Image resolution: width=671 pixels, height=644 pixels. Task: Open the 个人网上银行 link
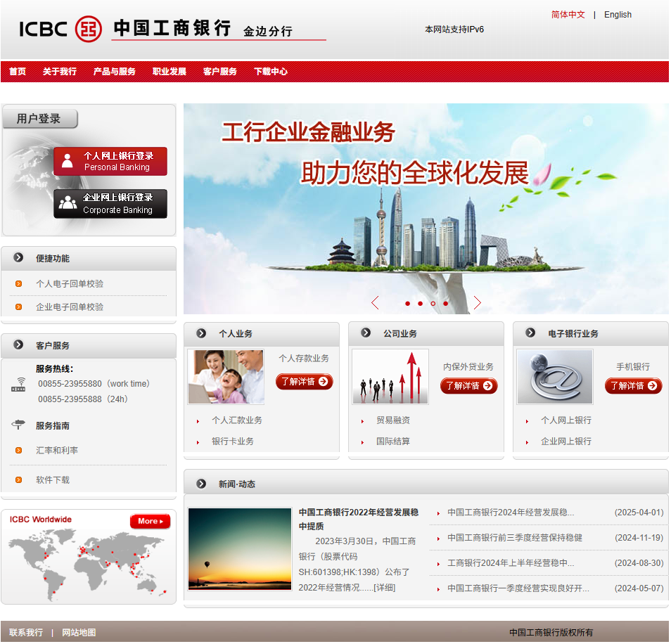(567, 421)
